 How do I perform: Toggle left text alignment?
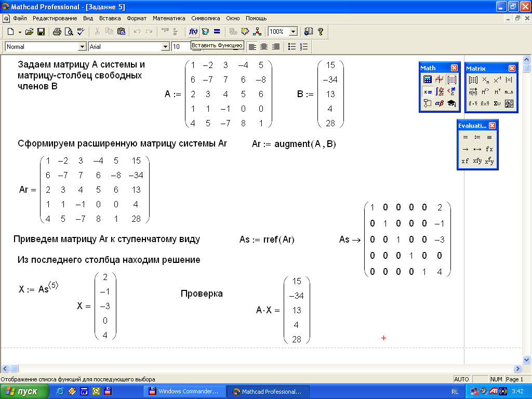pos(252,46)
